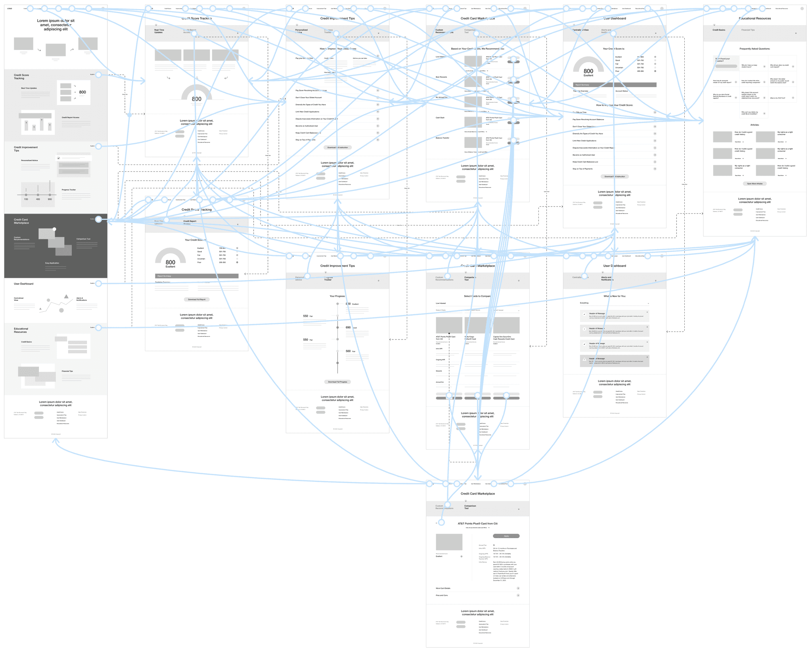The image size is (812, 653).
Task: Select Fair score dot in User Dashboard legend
Action: point(655,64)
